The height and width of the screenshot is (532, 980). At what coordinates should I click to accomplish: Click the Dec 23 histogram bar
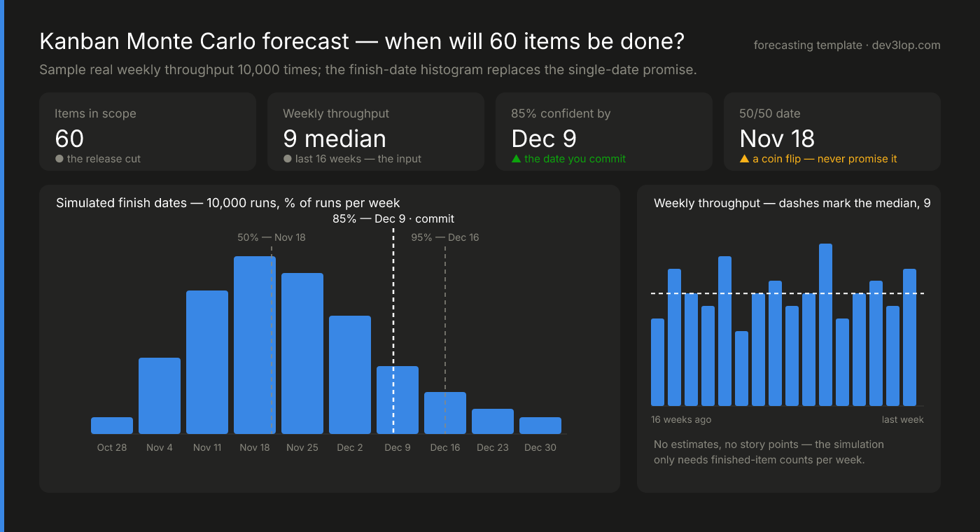493,421
